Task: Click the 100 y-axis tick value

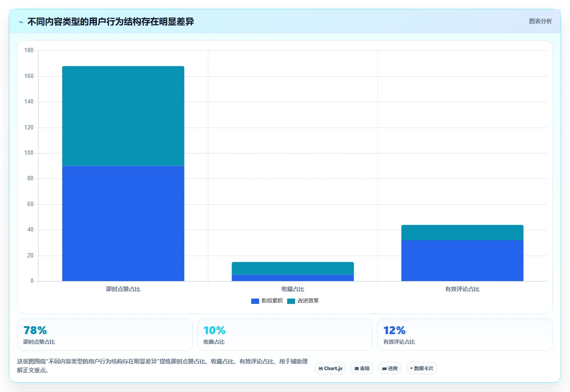Action: 29,153
